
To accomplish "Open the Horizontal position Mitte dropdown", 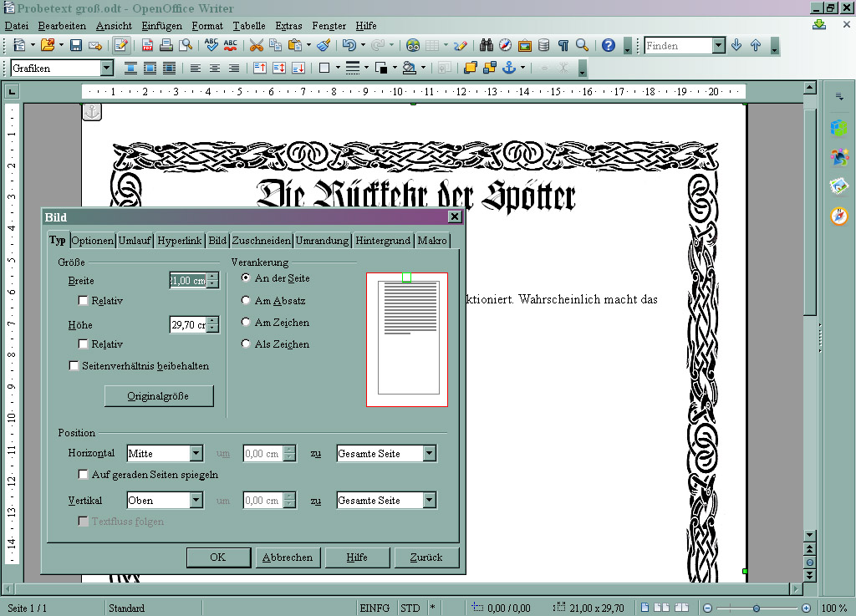I will (196, 454).
